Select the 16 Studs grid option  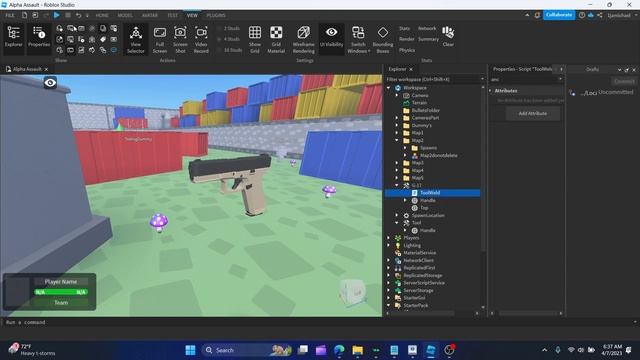(230, 50)
